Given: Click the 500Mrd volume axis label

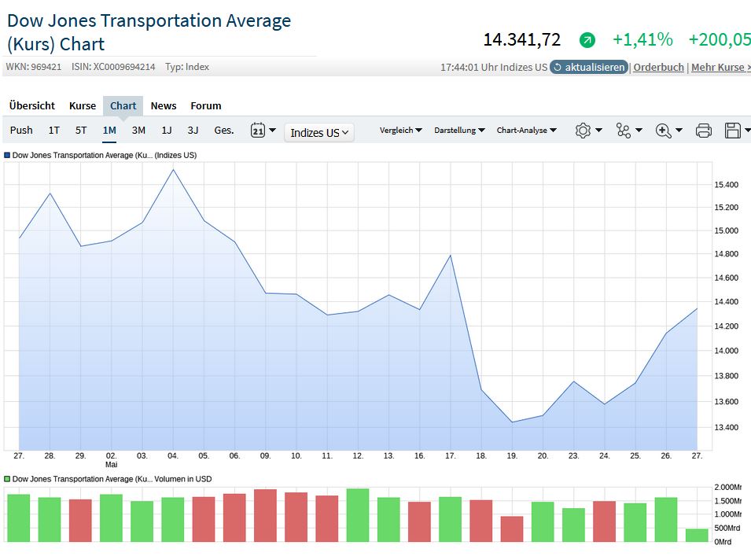Looking at the screenshot, I should point(727,529).
